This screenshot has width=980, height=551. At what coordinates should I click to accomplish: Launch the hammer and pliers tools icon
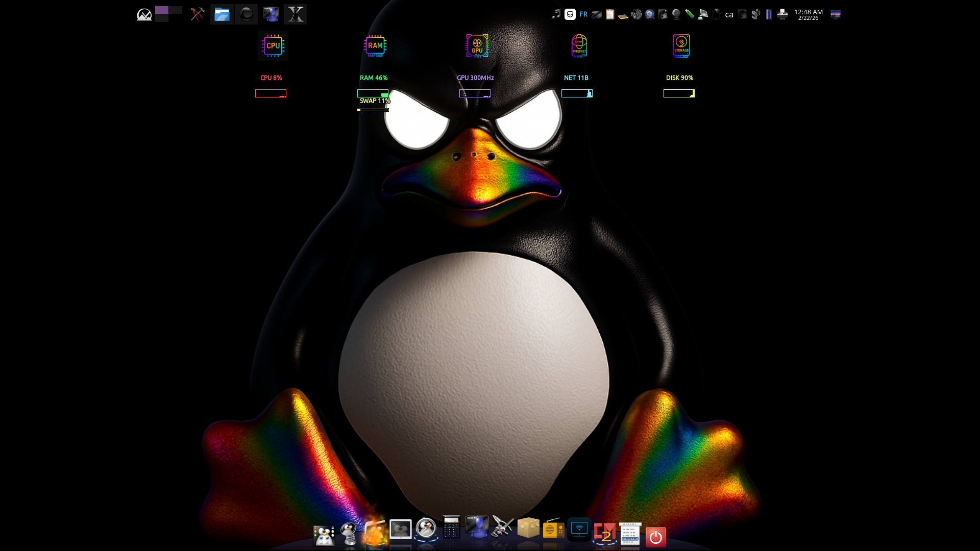[198, 14]
